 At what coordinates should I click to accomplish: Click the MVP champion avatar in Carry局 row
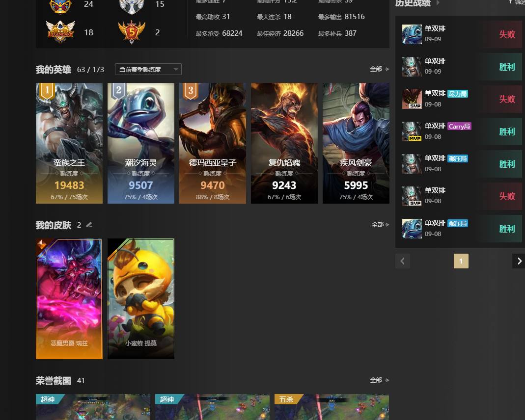click(x=412, y=131)
